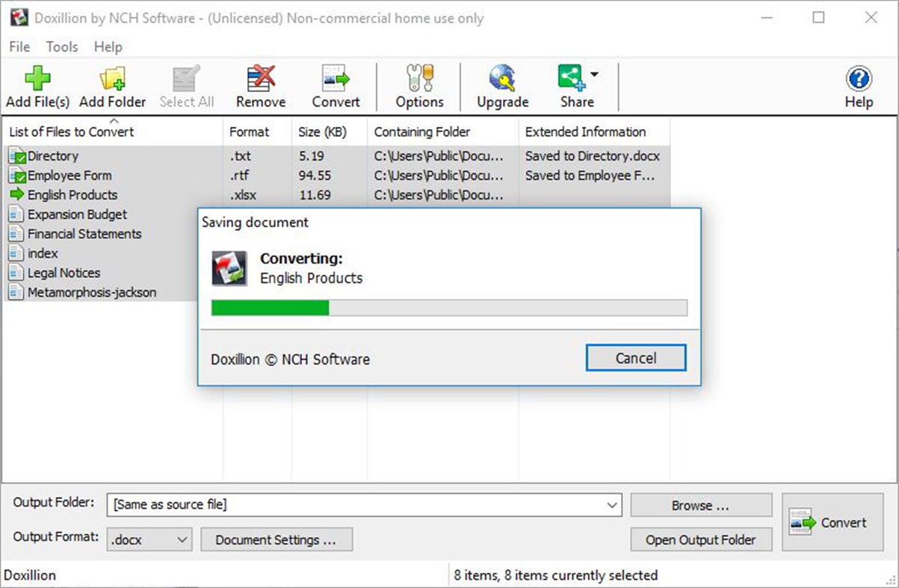
Task: Open the Options tools icon
Action: (418, 77)
